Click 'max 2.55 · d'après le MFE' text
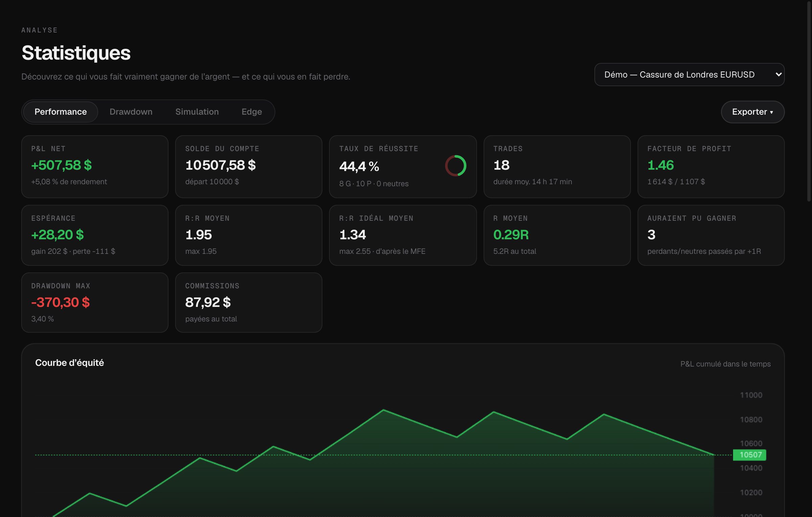812x517 pixels. point(382,251)
